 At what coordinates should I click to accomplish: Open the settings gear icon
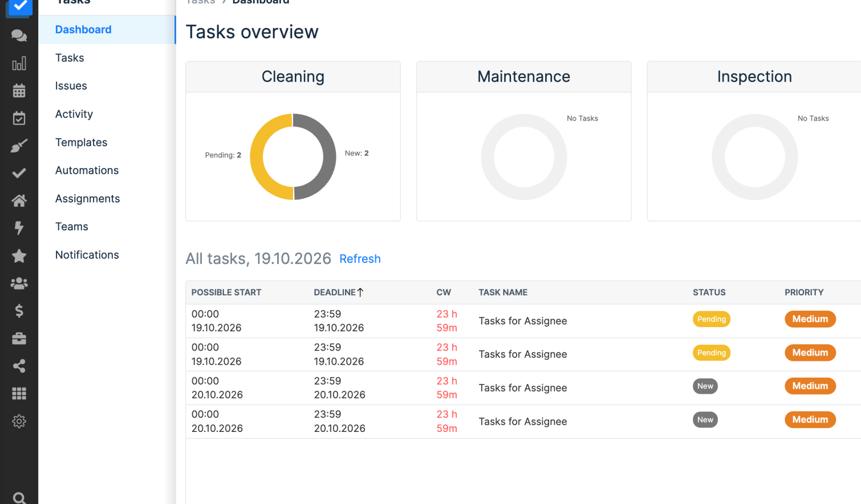click(19, 421)
